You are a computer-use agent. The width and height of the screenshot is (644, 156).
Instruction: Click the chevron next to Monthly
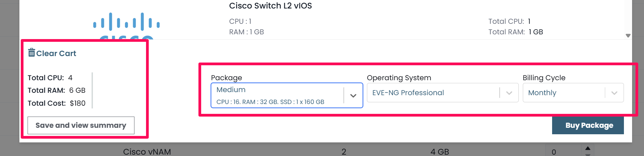(x=614, y=93)
